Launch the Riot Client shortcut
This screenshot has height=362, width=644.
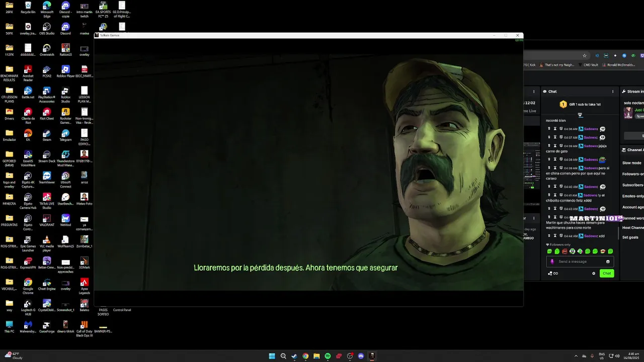point(46,114)
